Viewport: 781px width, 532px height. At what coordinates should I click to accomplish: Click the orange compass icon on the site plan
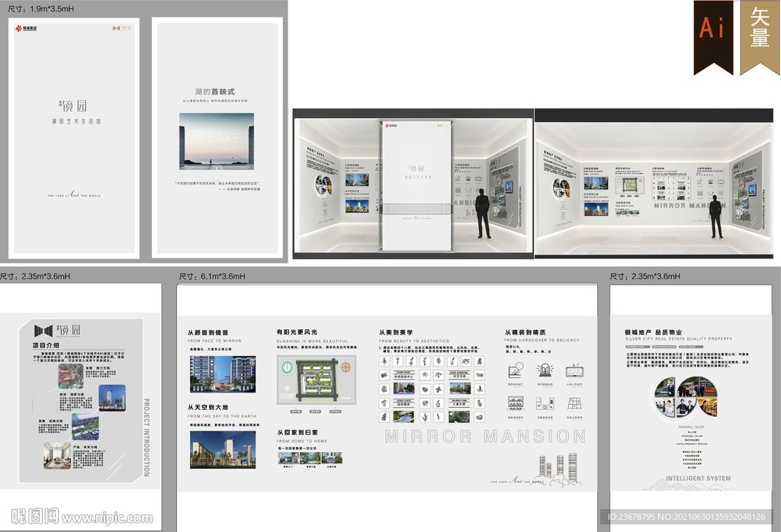coord(346,368)
